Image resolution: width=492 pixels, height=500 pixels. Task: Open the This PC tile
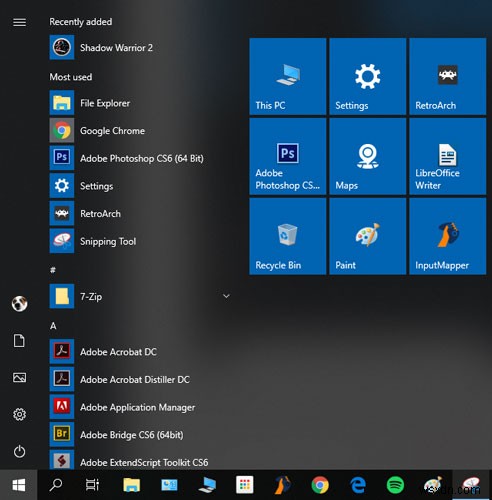[x=288, y=76]
